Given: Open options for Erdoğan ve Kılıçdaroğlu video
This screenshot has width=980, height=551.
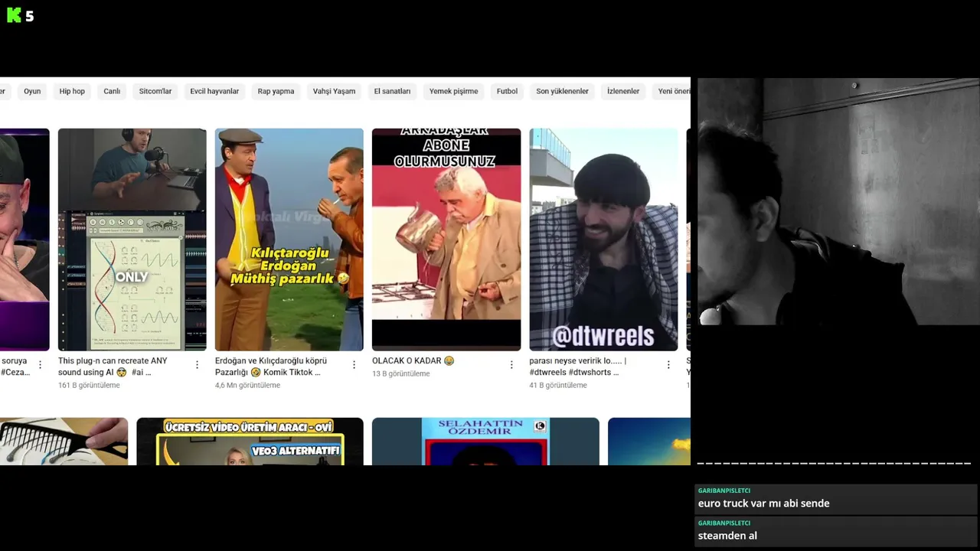Looking at the screenshot, I should [354, 365].
